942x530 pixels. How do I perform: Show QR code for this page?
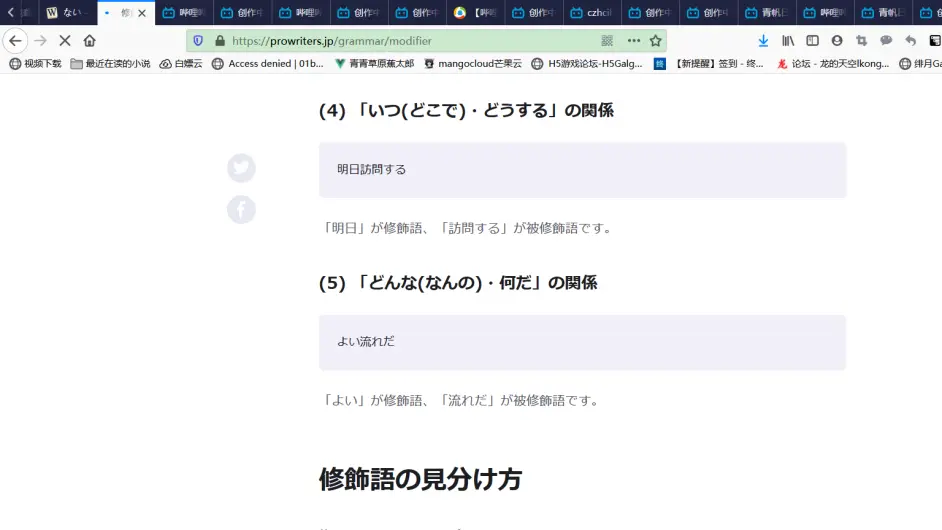[607, 41]
